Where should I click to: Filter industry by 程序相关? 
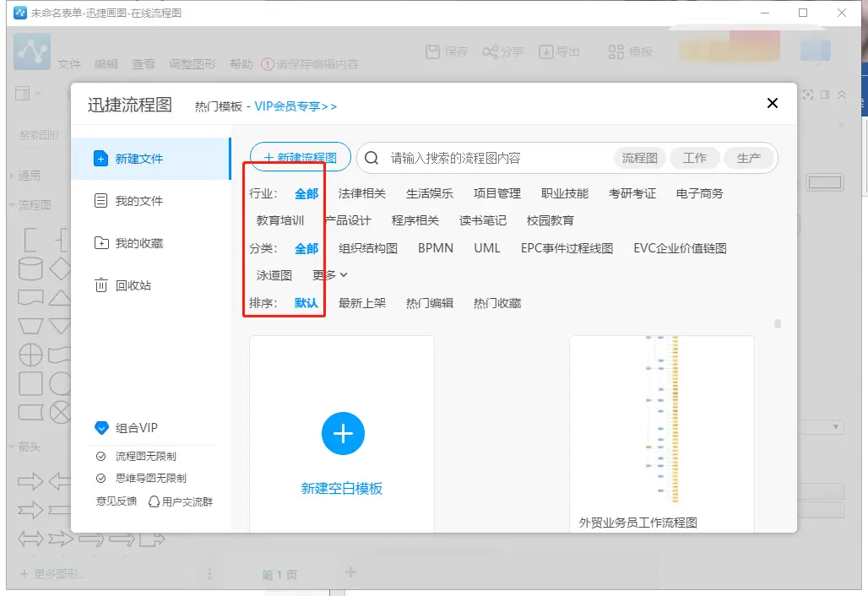[x=415, y=221]
